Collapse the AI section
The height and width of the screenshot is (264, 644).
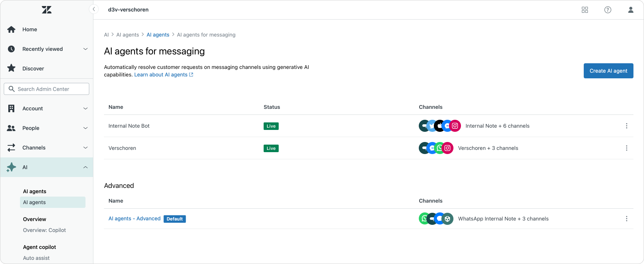[x=85, y=167]
